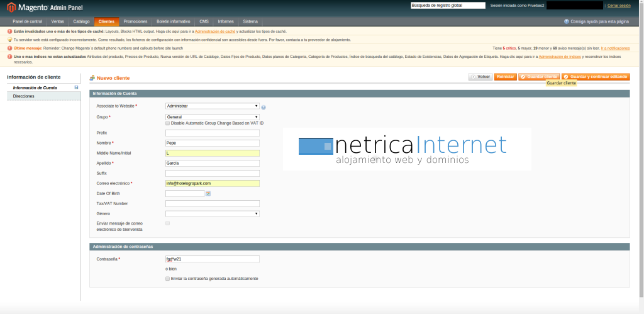This screenshot has height=314, width=644.
Task: Open the Clientes menu
Action: pyautogui.click(x=106, y=21)
